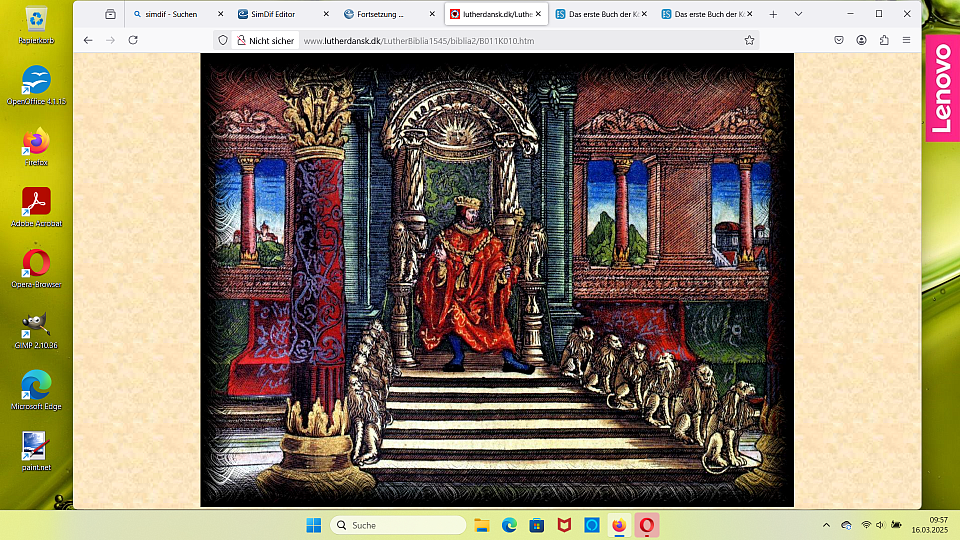960x540 pixels.
Task: Open the Papierkorb desktop icon
Action: pyautogui.click(x=37, y=26)
